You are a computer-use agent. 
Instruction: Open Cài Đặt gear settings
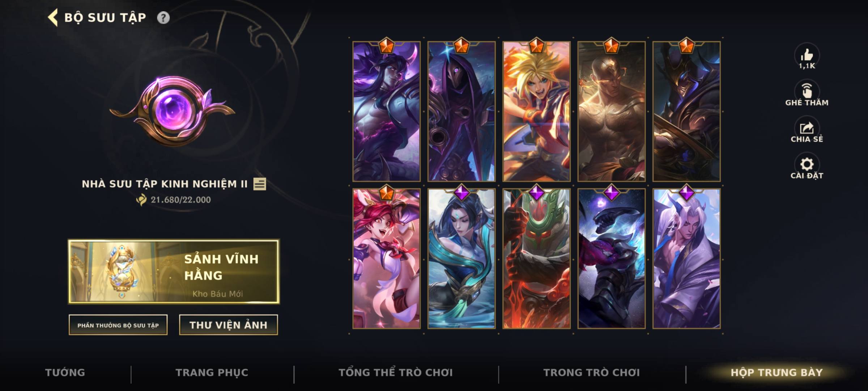tap(807, 164)
